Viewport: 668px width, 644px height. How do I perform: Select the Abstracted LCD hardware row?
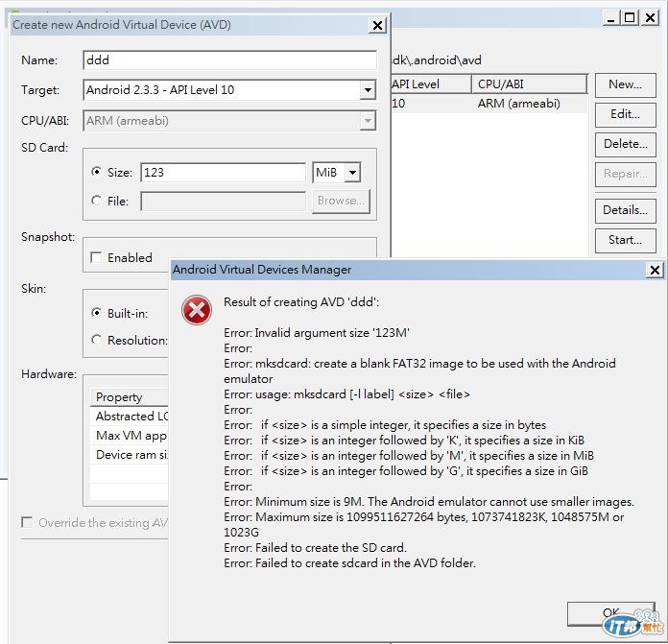[130, 417]
